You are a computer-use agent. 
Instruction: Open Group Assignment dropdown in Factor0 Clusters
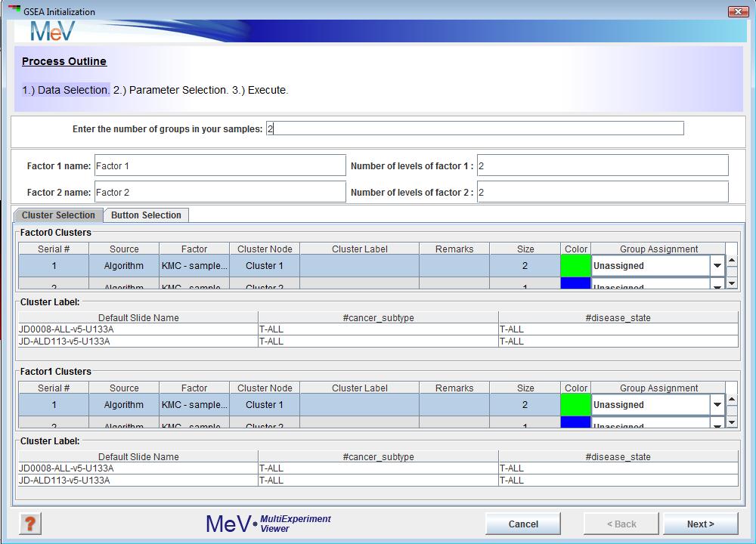(x=717, y=266)
